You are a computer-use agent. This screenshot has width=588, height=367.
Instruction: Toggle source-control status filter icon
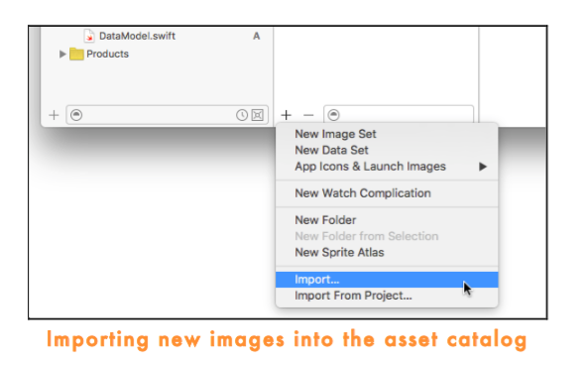(x=258, y=115)
